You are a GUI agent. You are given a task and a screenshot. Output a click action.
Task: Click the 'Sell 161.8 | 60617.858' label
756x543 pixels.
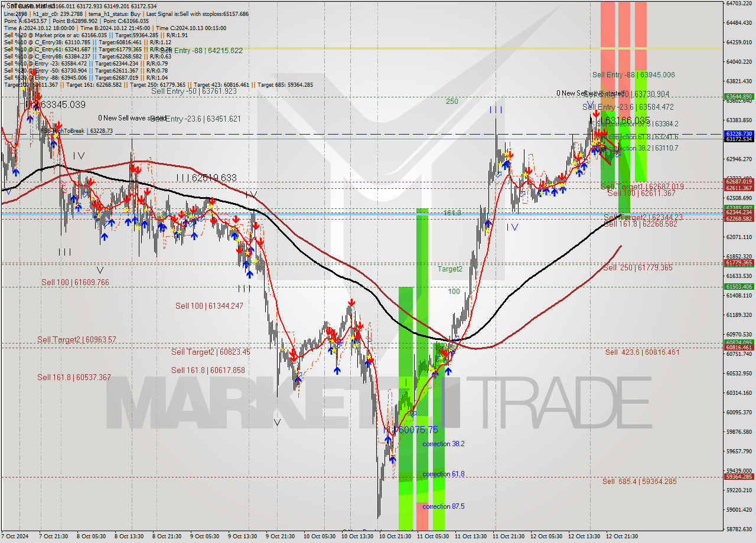(x=208, y=370)
